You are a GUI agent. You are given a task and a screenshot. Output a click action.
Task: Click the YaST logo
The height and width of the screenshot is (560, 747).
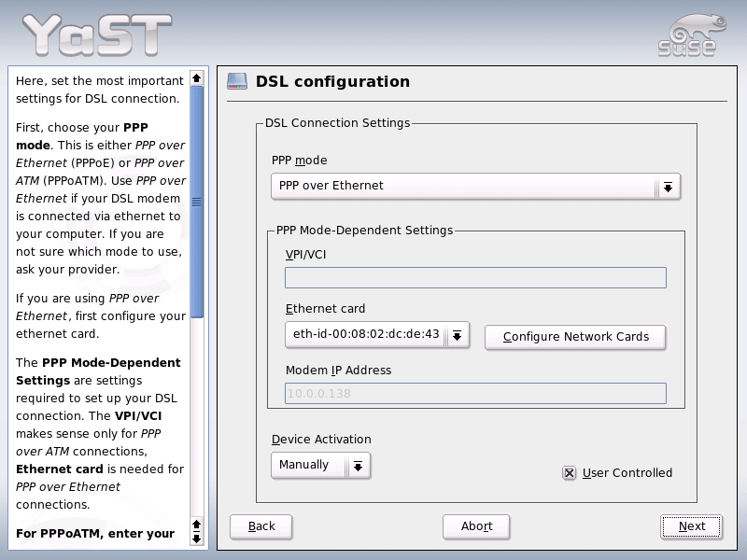point(97,35)
